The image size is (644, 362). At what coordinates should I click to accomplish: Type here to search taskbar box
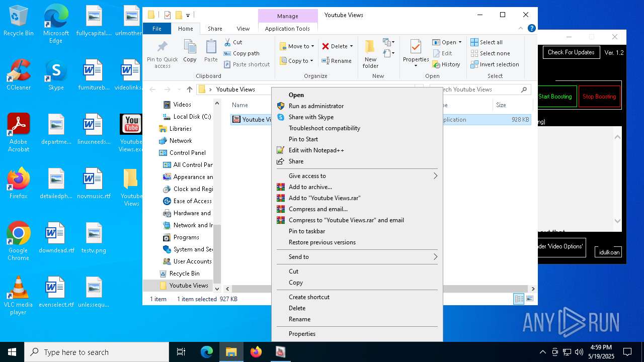click(x=97, y=352)
